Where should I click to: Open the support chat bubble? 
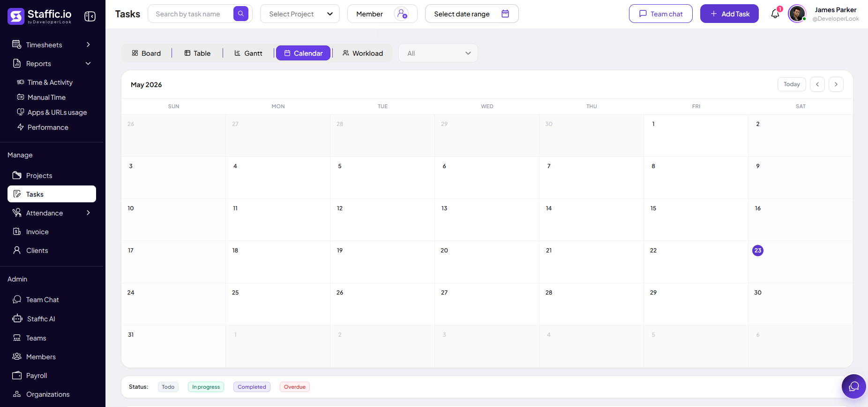point(854,386)
